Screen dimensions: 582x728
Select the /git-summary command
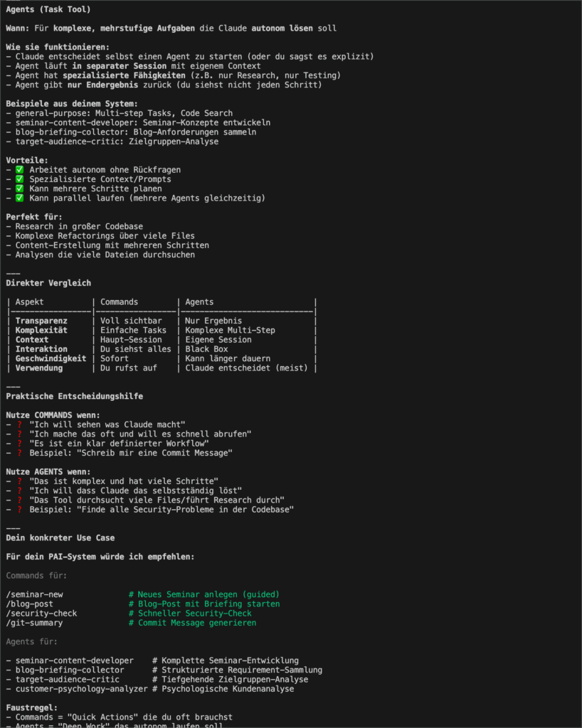(x=34, y=623)
